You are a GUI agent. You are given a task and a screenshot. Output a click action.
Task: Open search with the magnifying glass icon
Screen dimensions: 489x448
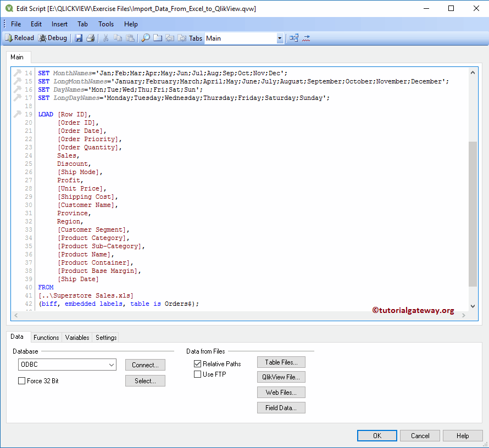pyautogui.click(x=146, y=38)
